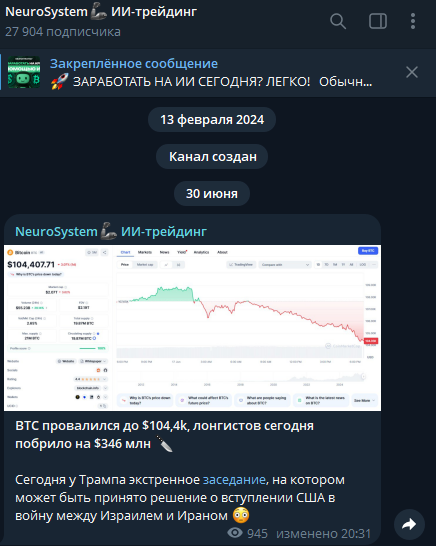Click the '13 февраля 2024' date badge
The height and width of the screenshot is (546, 436).
point(212,120)
